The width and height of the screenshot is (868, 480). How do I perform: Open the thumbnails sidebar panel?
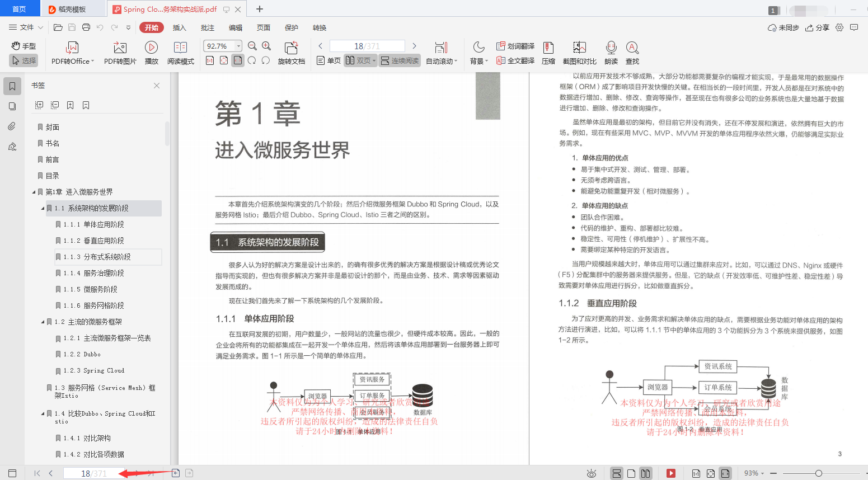(x=12, y=106)
